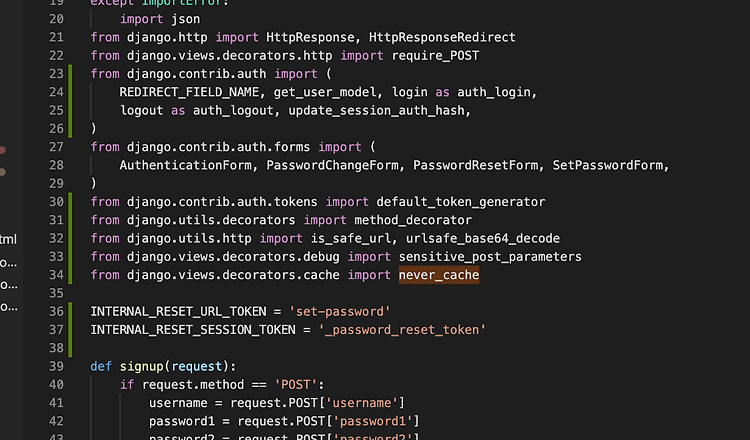The width and height of the screenshot is (750, 440).
Task: Click the method_decorator identifier
Action: 413,220
